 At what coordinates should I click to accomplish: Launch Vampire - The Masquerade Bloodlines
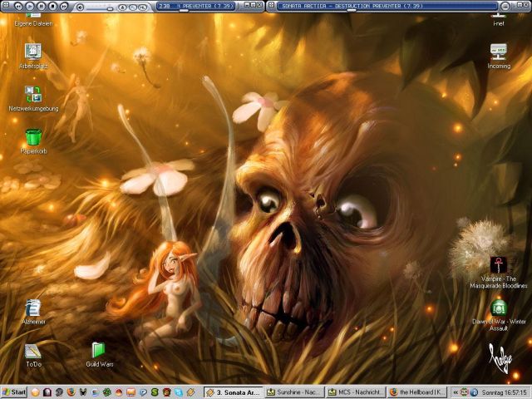tap(499, 266)
